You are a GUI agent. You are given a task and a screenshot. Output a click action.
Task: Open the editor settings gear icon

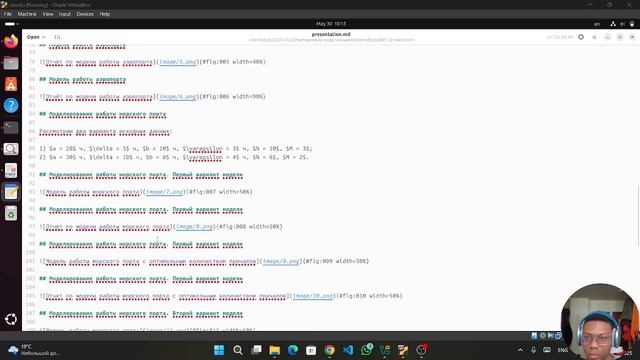(581, 37)
